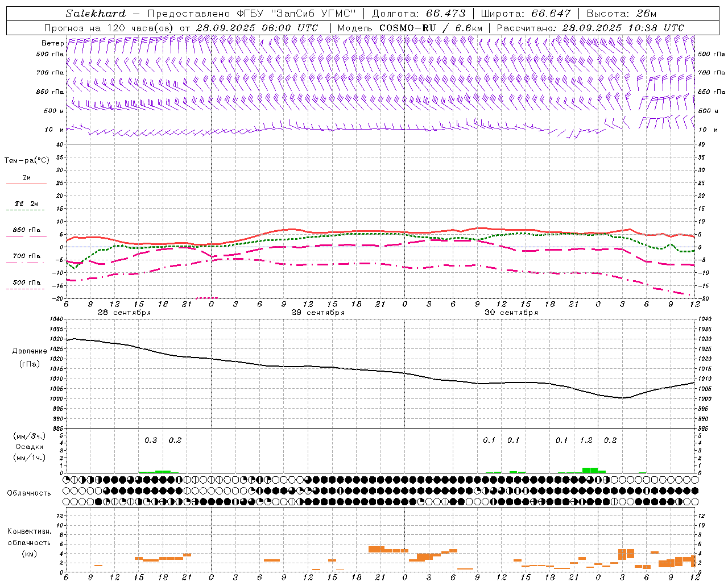Click the '29 сентября' date label

click(x=318, y=313)
